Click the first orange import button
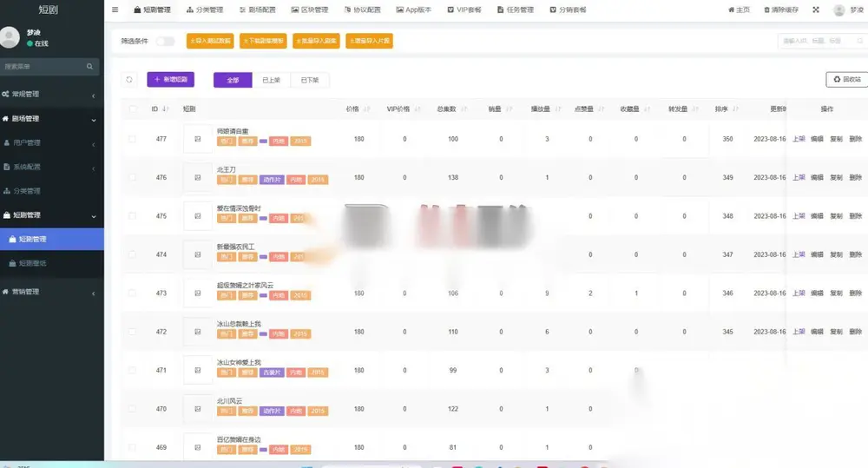Image resolution: width=868 pixels, height=468 pixels. click(210, 41)
